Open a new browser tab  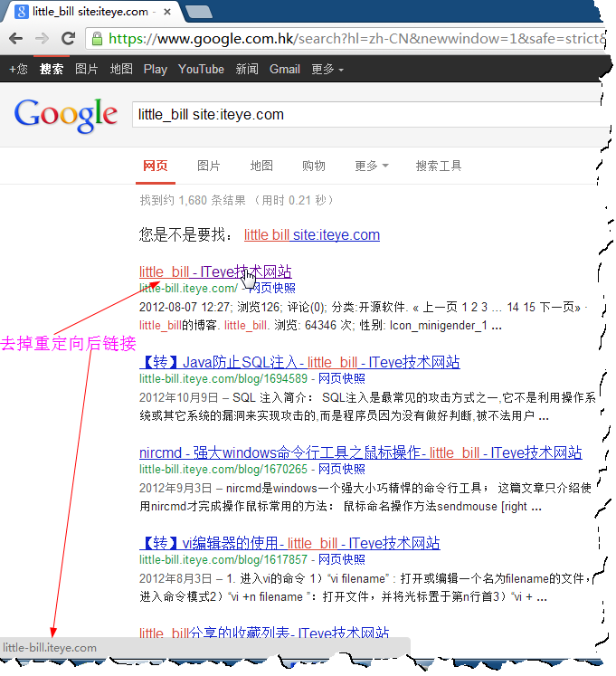(198, 12)
